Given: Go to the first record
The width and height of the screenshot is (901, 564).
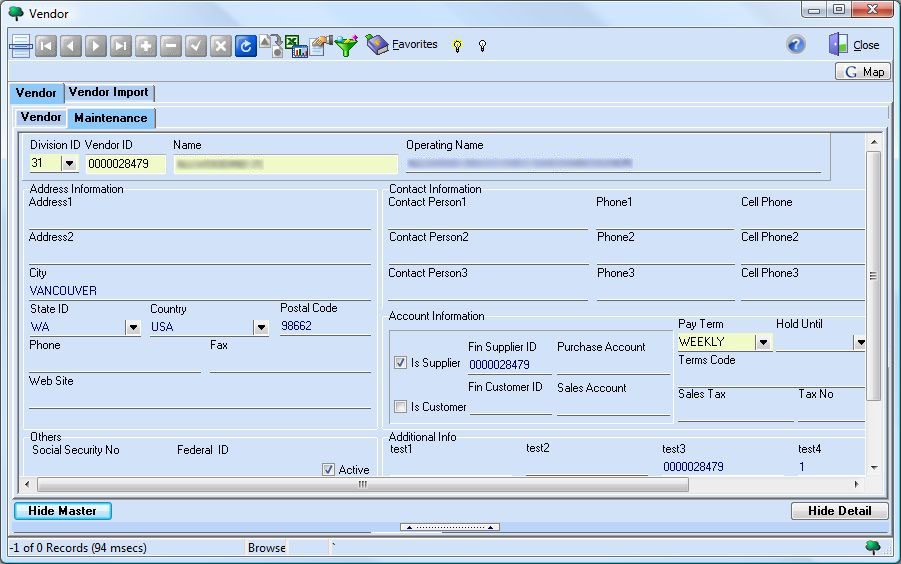Looking at the screenshot, I should pos(46,46).
